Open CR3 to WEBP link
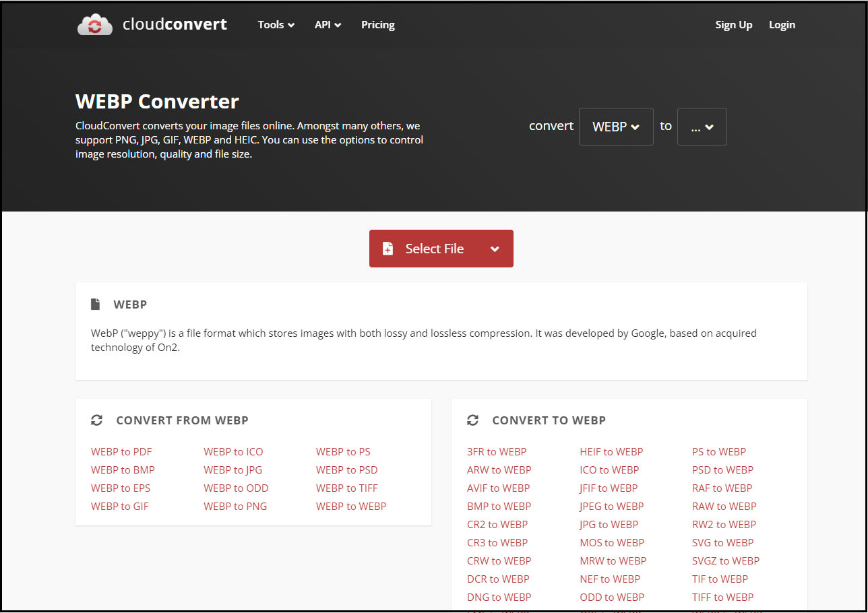Viewport: 868px width, 613px height. click(497, 543)
